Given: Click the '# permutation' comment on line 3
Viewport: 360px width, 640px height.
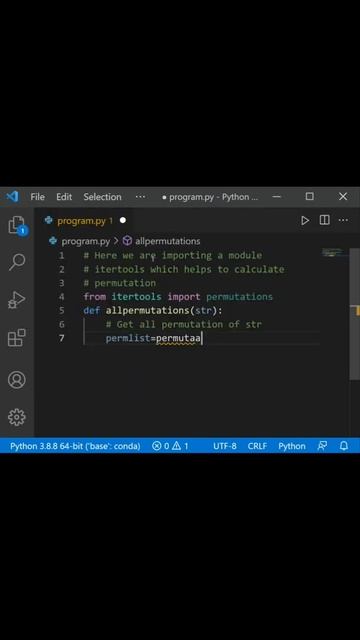Looking at the screenshot, I should (x=120, y=283).
